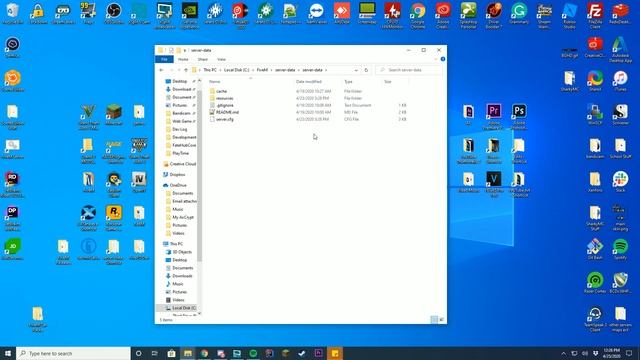Open Adobe Premiere Pro desktop shortcut
Viewport: 640px width, 360px height.
point(493,116)
